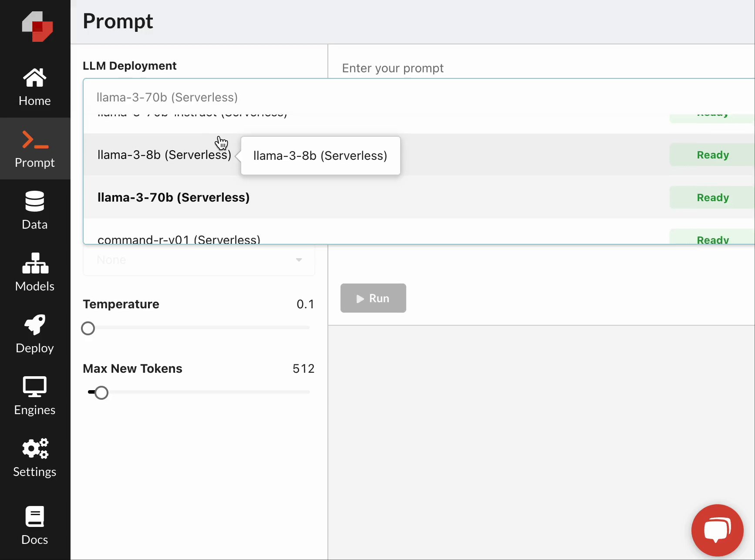Image resolution: width=755 pixels, height=560 pixels.
Task: Click the Temperature label
Action: point(121,304)
